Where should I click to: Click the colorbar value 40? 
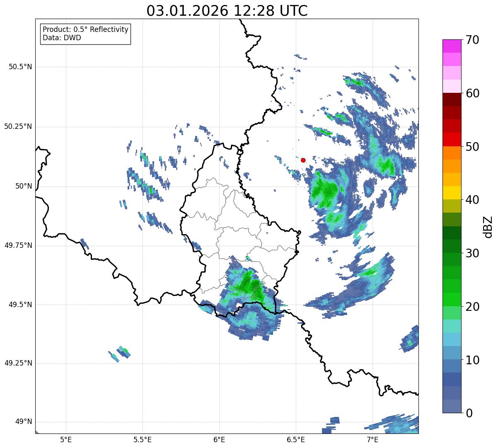pyautogui.click(x=472, y=200)
